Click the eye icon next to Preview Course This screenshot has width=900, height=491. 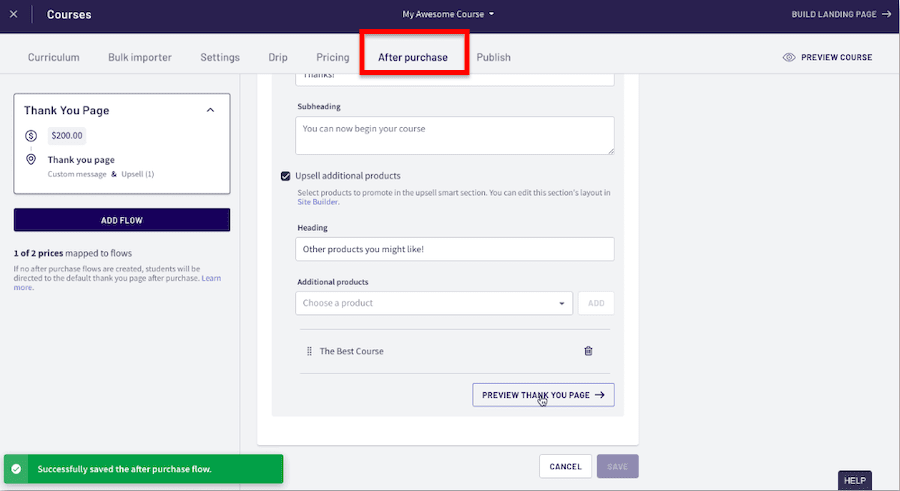[x=789, y=57]
